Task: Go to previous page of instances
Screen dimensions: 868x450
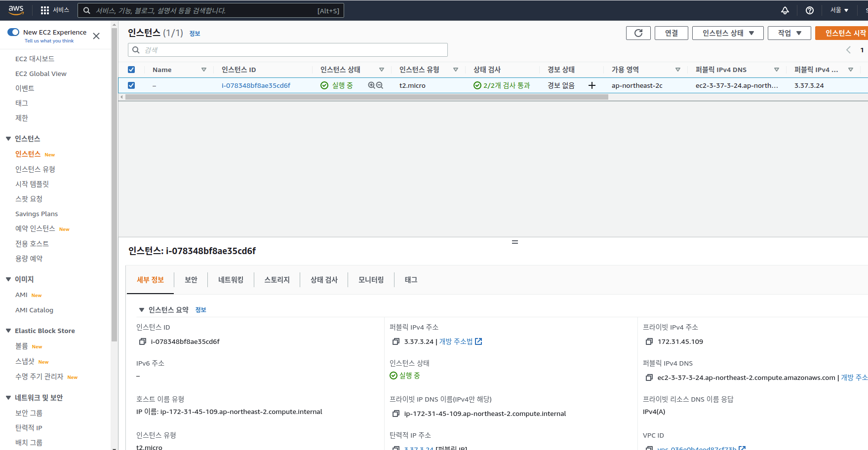Action: click(848, 50)
